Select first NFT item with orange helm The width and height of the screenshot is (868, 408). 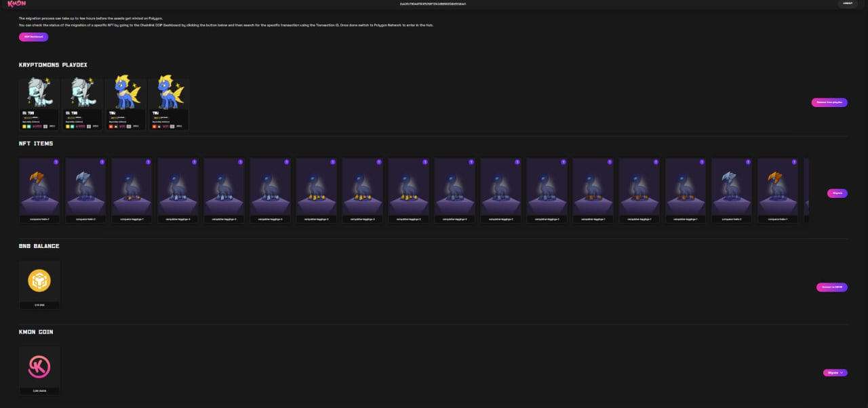39,190
